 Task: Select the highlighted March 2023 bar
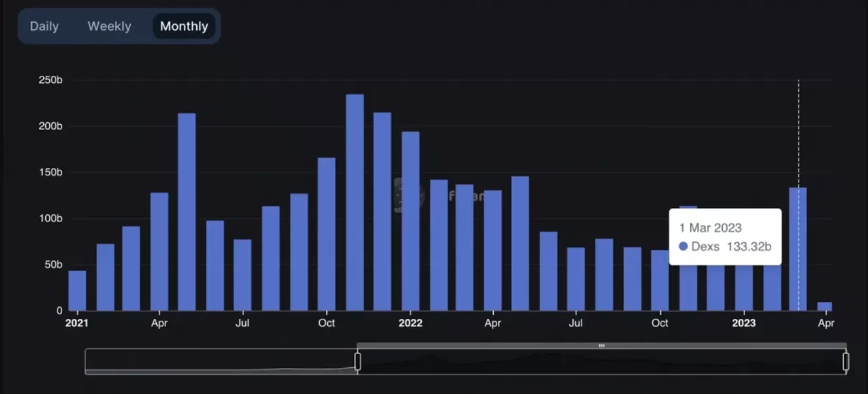click(797, 249)
